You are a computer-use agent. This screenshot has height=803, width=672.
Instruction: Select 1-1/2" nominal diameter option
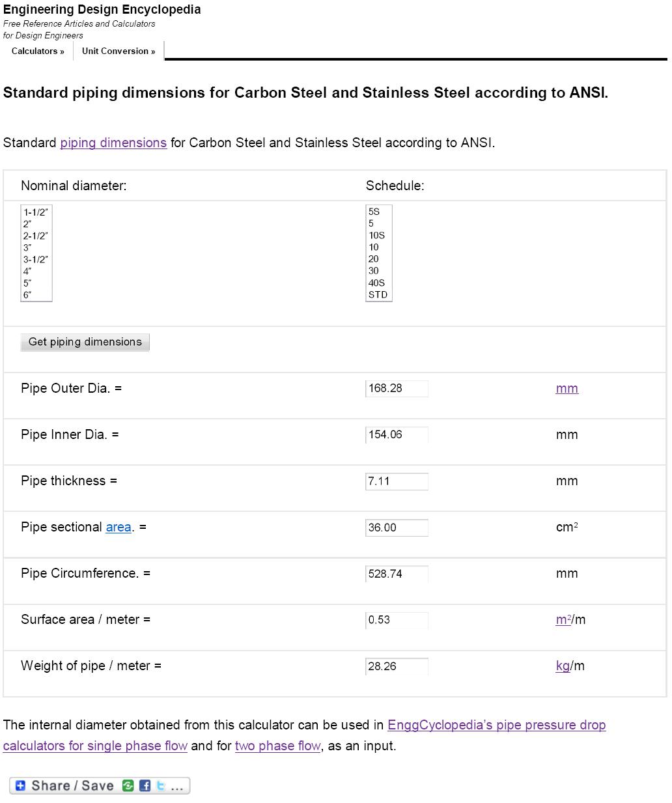click(x=36, y=212)
